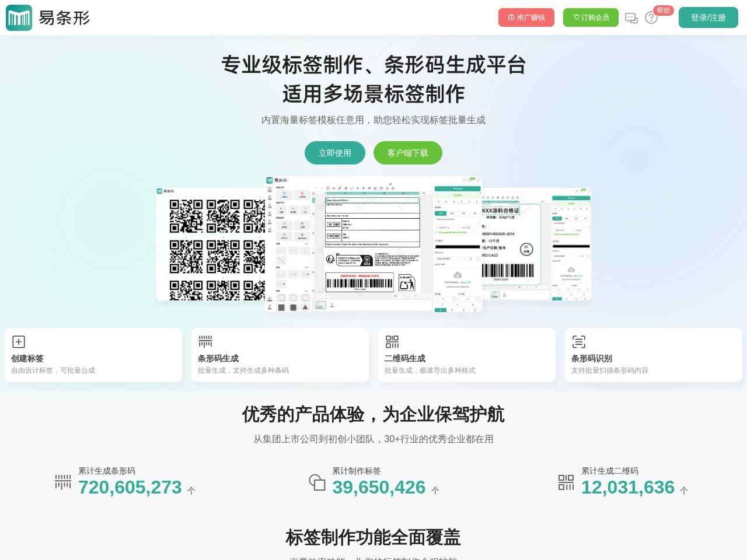Open the 条形码识别 card title
747x560 pixels.
click(592, 358)
